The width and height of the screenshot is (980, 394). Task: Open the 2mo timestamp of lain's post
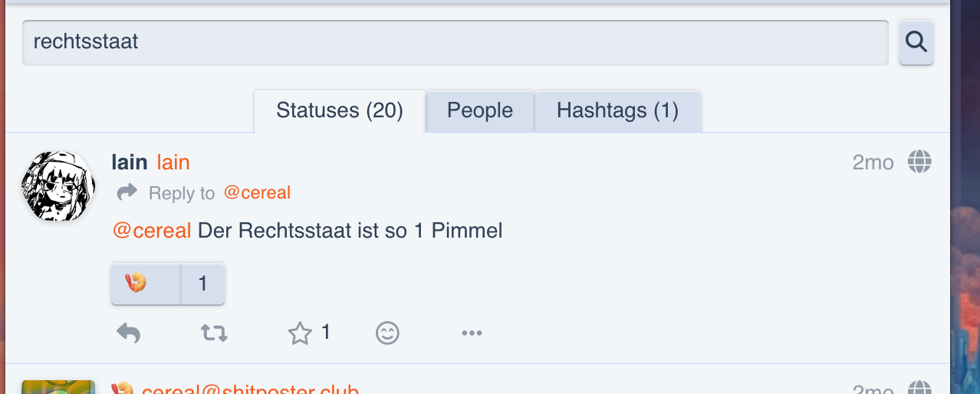[x=873, y=163]
